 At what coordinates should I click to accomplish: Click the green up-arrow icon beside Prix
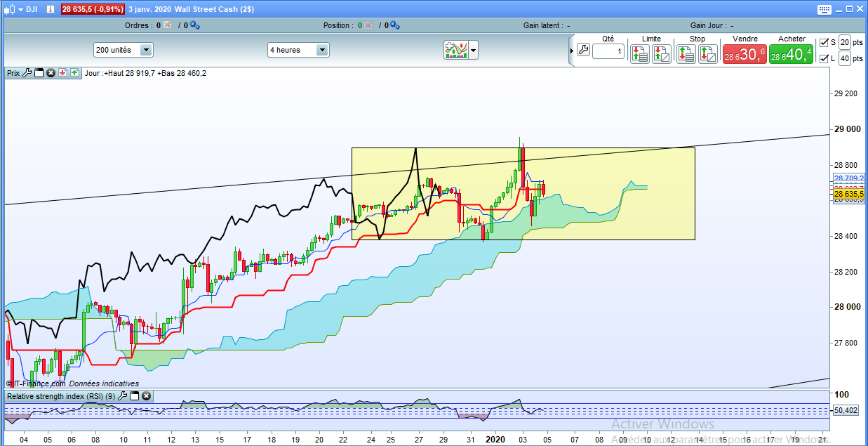point(74,72)
